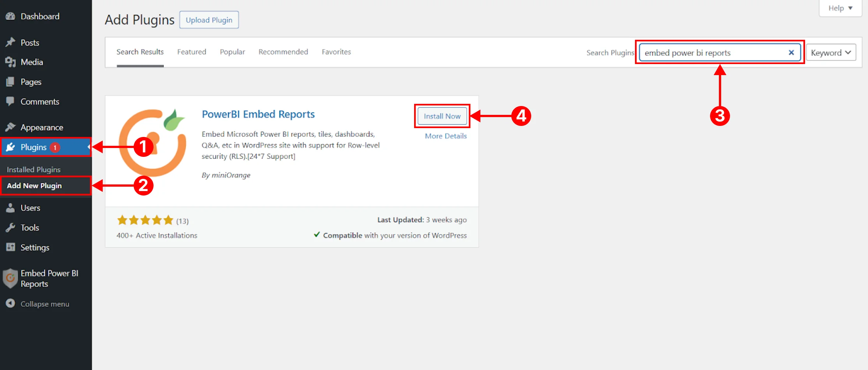Switch to the Search Results tab
The image size is (868, 370).
(140, 52)
